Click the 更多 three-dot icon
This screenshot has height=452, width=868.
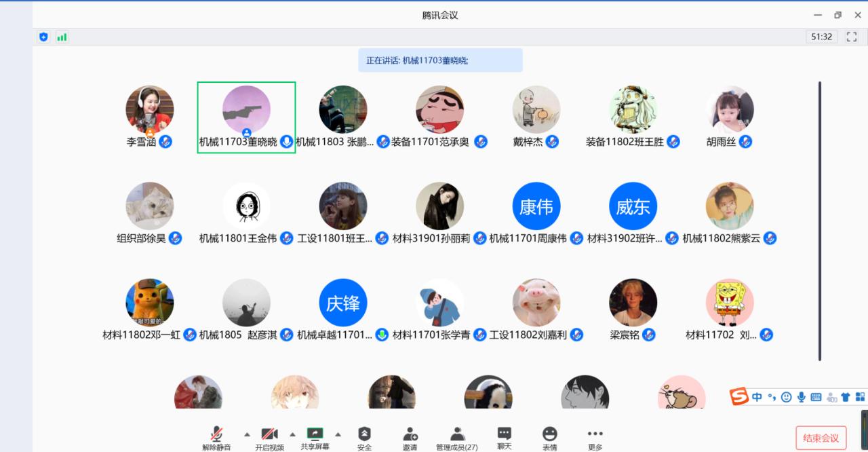(595, 436)
